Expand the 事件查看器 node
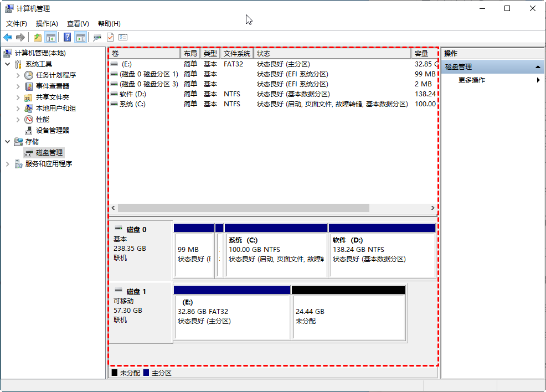 coord(18,86)
